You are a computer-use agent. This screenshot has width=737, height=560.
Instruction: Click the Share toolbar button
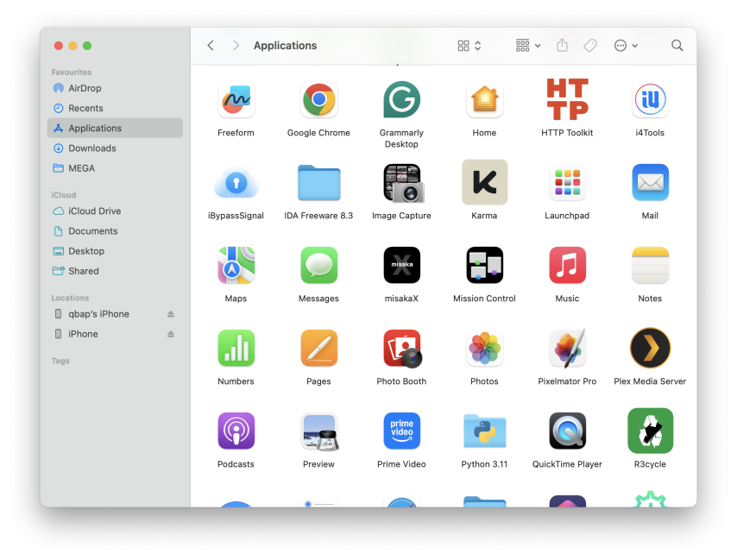click(x=562, y=46)
